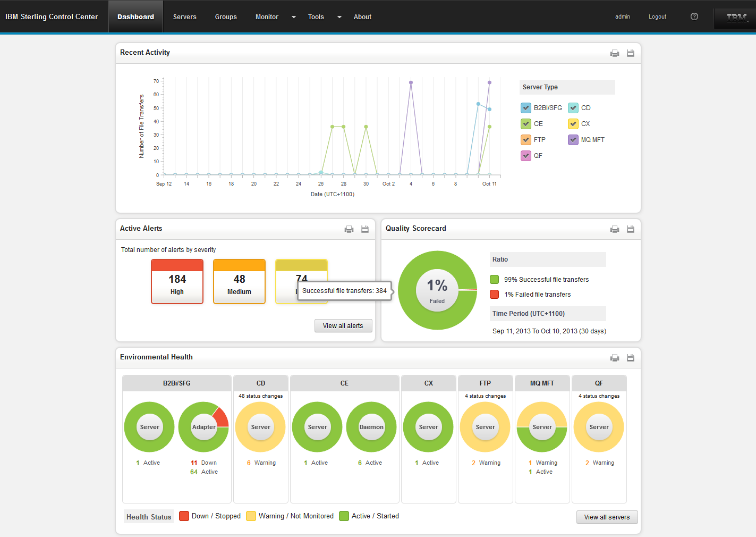Toggle the FTP server type checkbox
The width and height of the screenshot is (756, 537).
526,140
